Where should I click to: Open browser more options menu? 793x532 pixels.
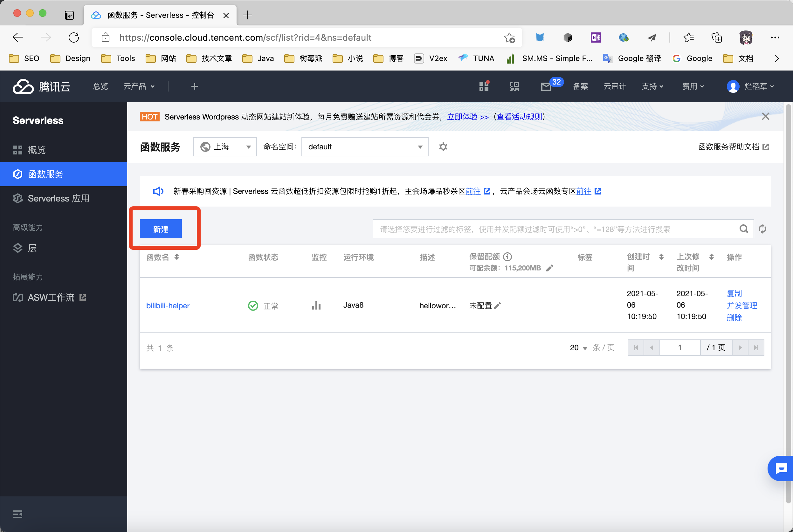[x=775, y=37]
